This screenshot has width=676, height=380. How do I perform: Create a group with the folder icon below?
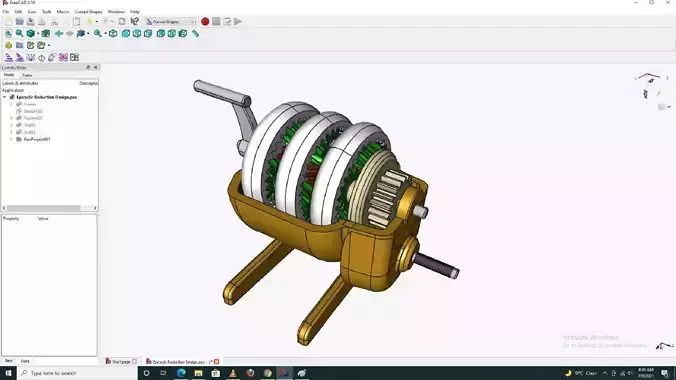19,45
